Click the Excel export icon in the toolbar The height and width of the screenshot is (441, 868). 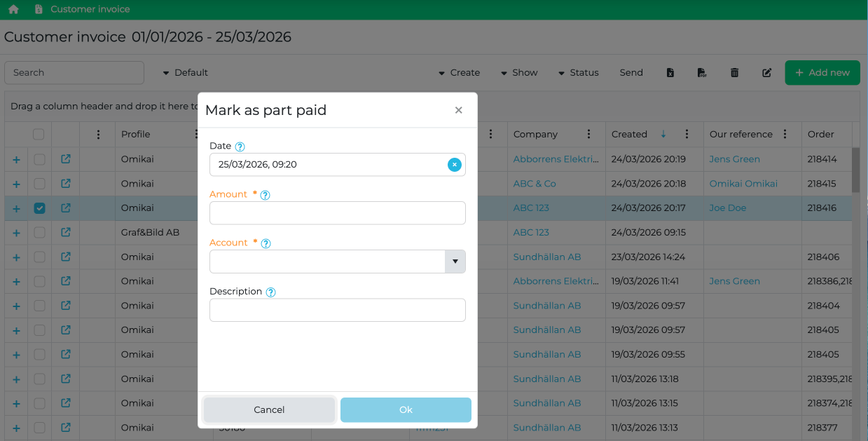pos(670,73)
